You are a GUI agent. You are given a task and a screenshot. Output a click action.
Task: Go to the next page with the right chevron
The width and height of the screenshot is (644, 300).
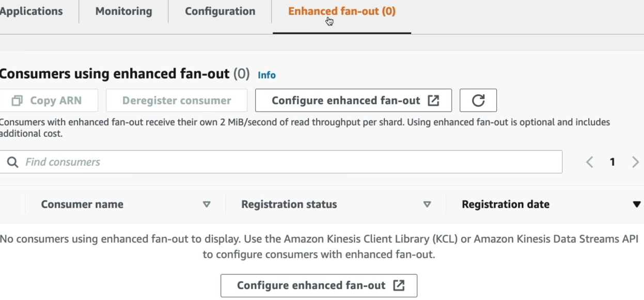tap(635, 162)
